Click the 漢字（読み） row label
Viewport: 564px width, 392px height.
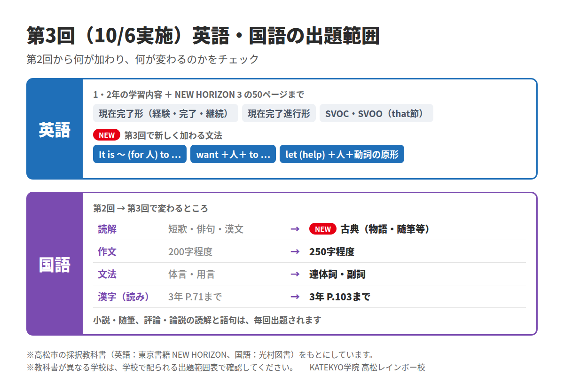click(x=125, y=297)
